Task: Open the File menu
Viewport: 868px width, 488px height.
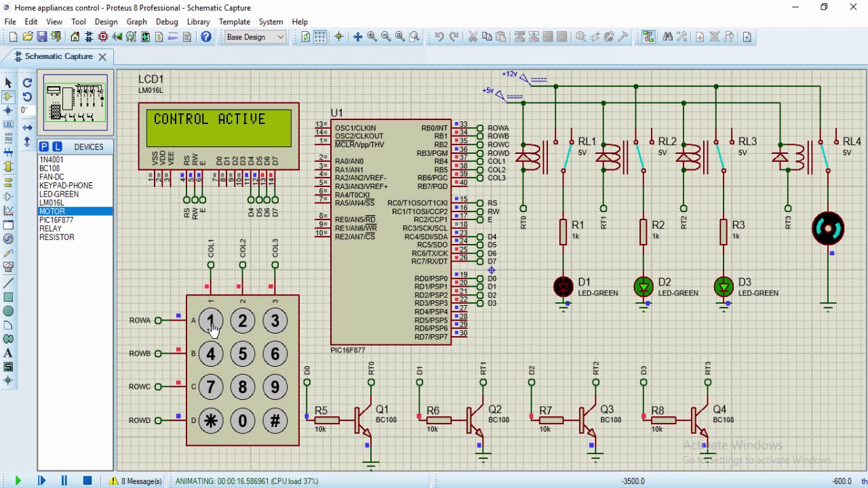Action: click(x=10, y=22)
